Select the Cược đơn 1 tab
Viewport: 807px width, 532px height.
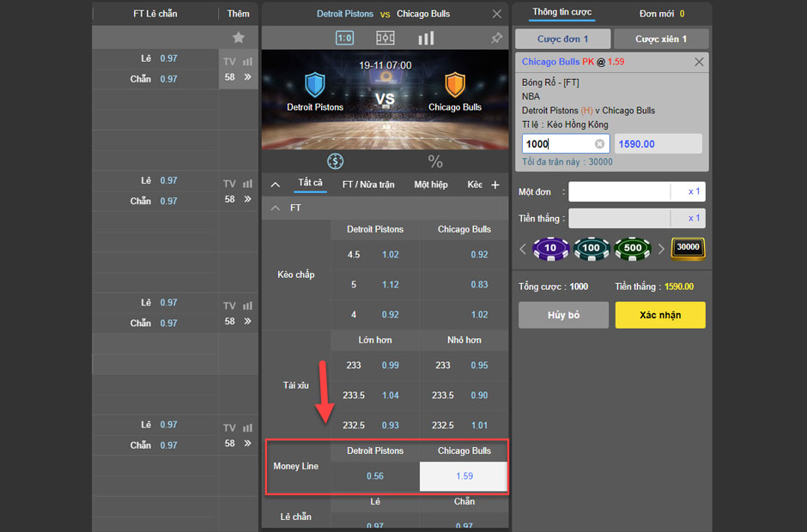coord(563,39)
